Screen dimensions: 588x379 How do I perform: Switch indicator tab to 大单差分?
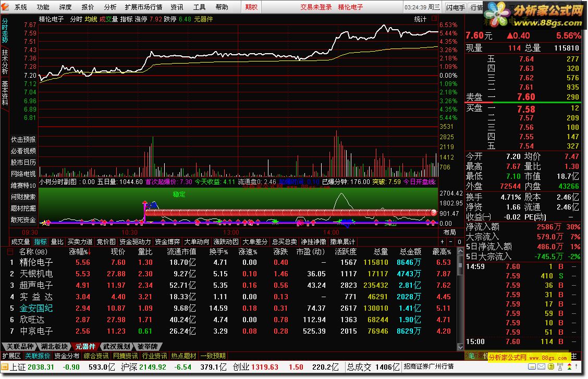click(255, 242)
